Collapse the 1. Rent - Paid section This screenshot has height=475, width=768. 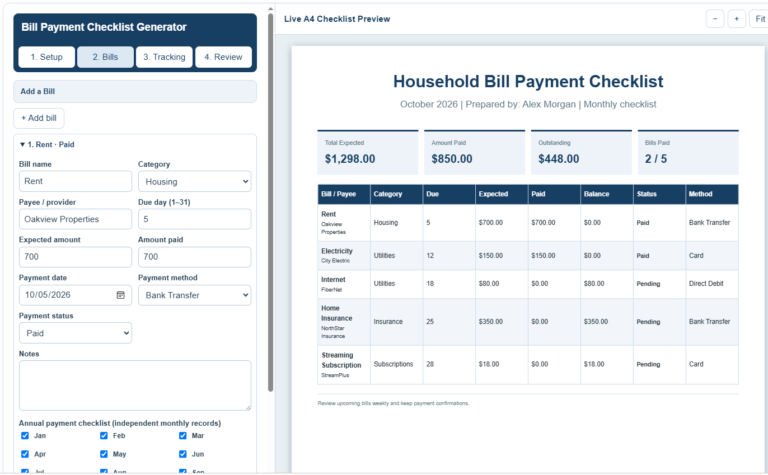tap(47, 144)
